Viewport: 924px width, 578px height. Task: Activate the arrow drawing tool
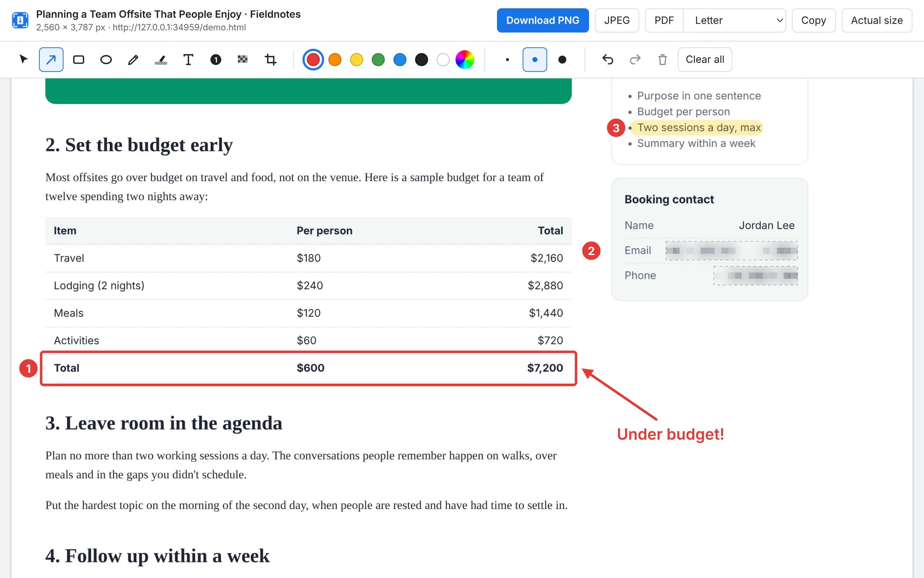[51, 59]
